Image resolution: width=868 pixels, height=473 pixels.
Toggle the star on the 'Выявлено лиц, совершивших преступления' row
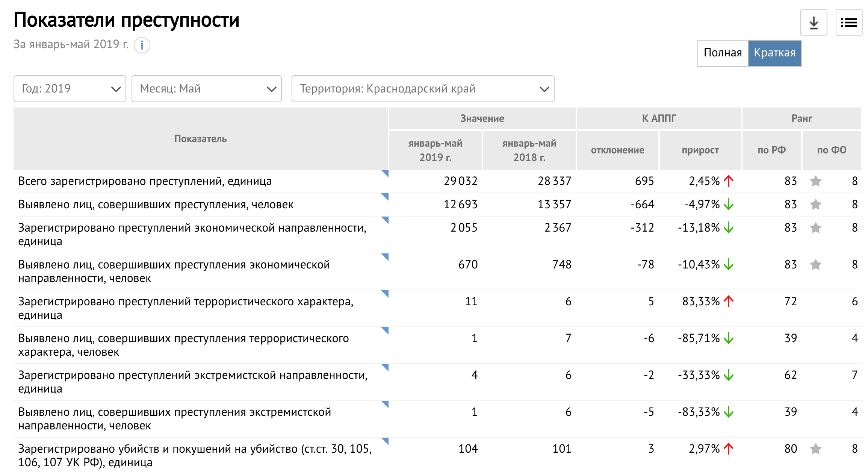pyautogui.click(x=815, y=205)
